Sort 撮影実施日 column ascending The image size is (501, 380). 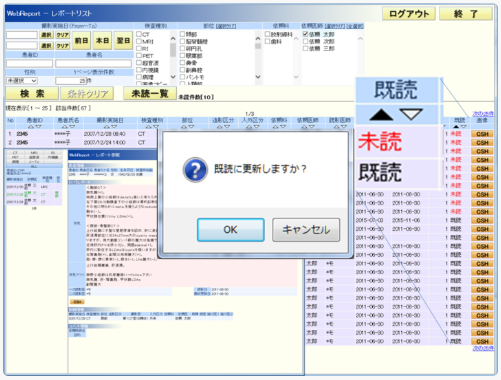click(x=106, y=127)
